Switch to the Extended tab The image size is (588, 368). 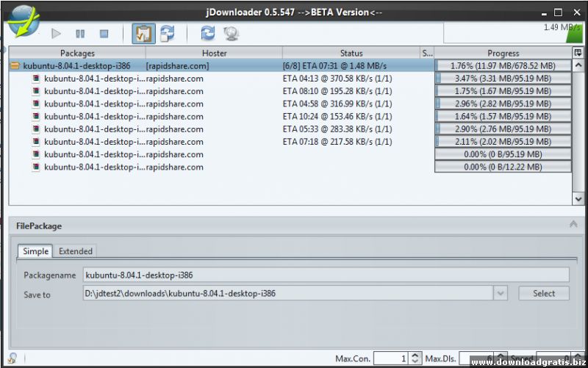[76, 251]
